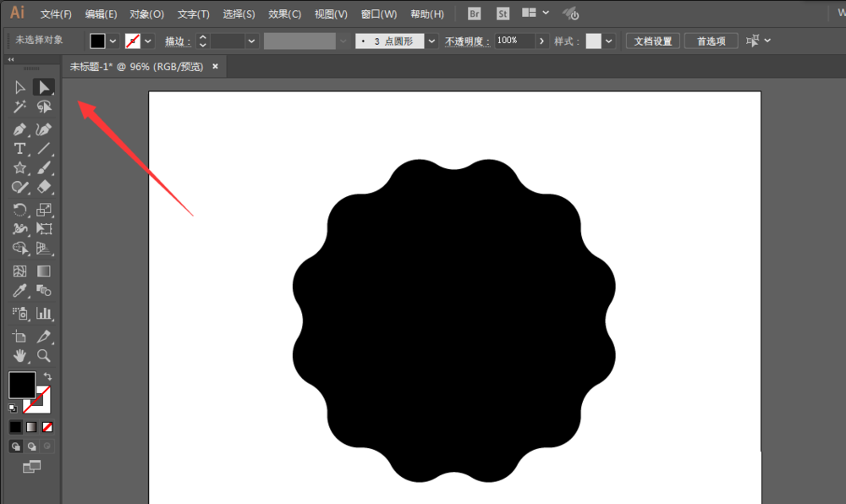Screen dimensions: 846x504
Task: Select the Type tool
Action: point(19,148)
